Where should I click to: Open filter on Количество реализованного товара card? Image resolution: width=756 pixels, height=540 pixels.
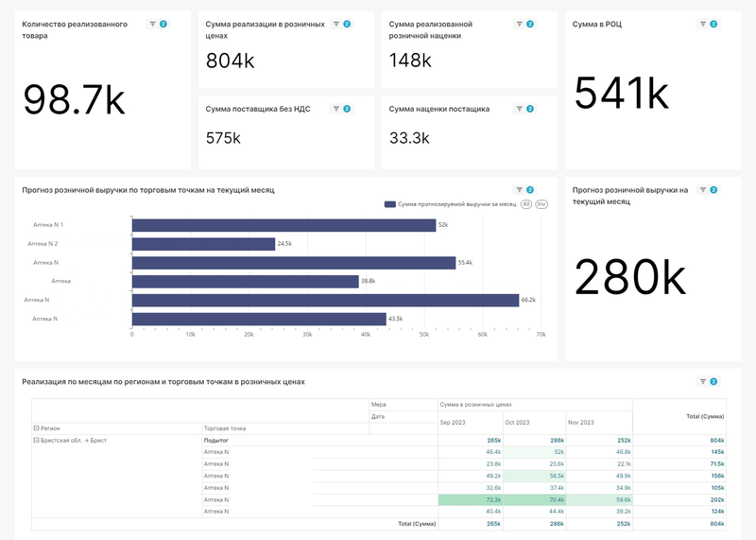(x=153, y=24)
